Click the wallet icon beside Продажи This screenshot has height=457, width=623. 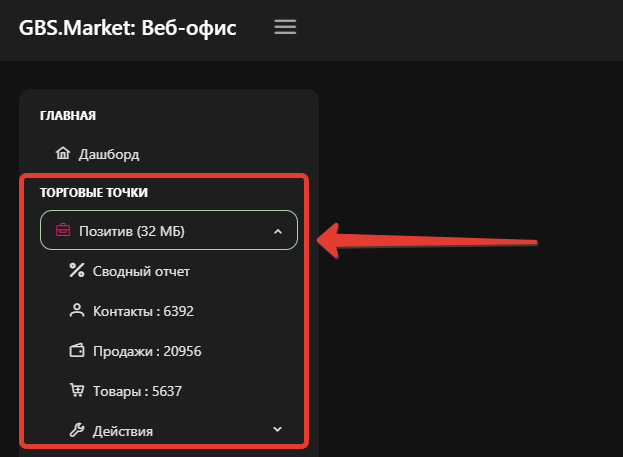(x=76, y=351)
